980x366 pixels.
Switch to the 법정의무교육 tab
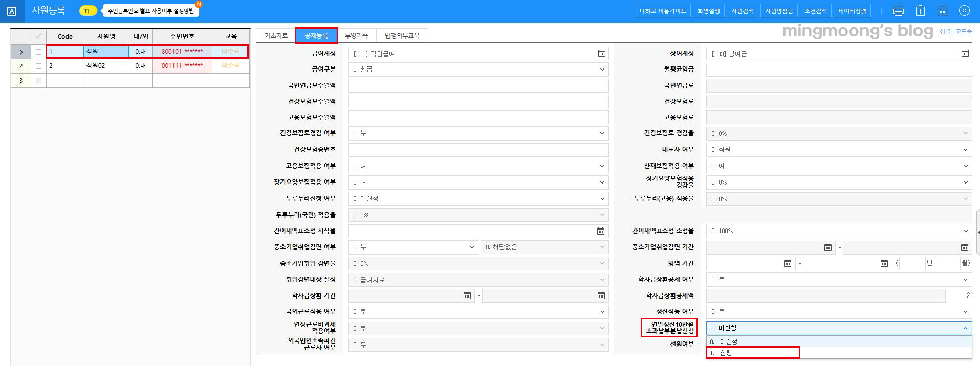(x=402, y=36)
